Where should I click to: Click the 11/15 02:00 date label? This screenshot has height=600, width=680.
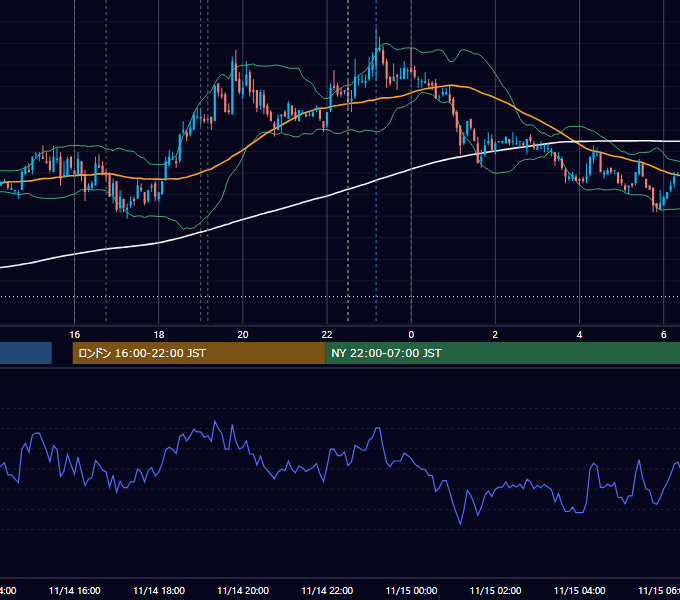pos(495,590)
